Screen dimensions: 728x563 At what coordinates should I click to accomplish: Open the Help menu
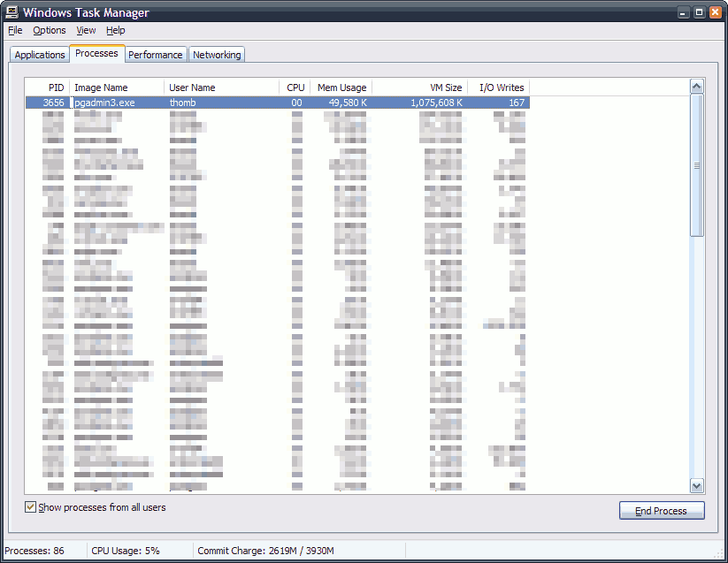coord(116,30)
